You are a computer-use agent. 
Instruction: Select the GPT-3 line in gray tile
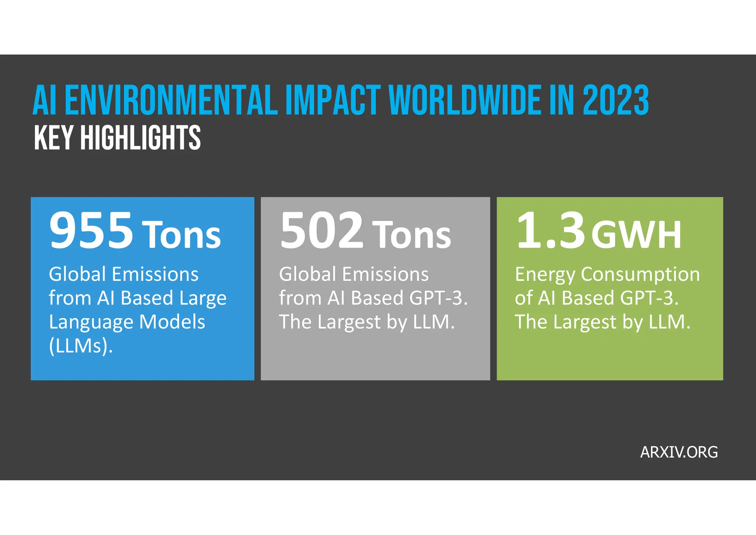(x=373, y=298)
